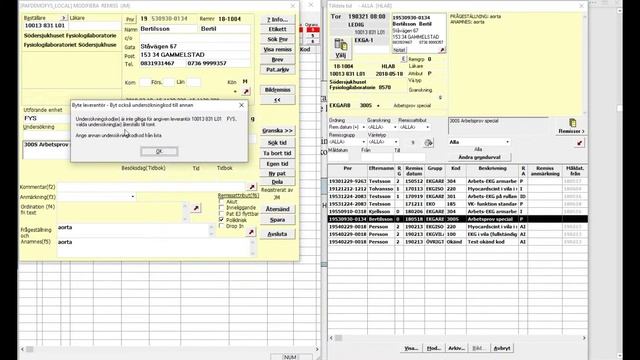640x360 pixels.
Task: Click the Egen tid button
Action: click(278, 164)
